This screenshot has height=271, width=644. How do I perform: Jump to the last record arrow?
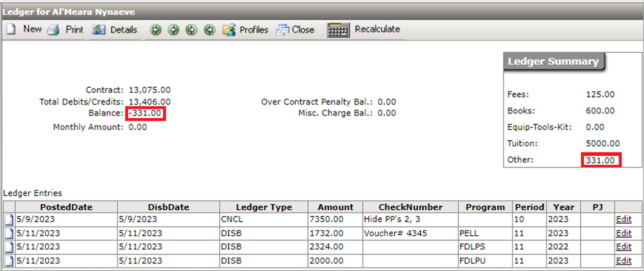click(209, 30)
